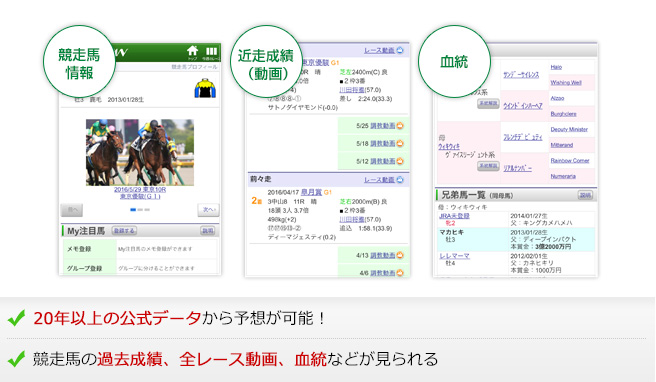Image resolution: width=656 pixels, height=382 pixels.
Task: Go to the next photo with 次へ
Action: [208, 210]
